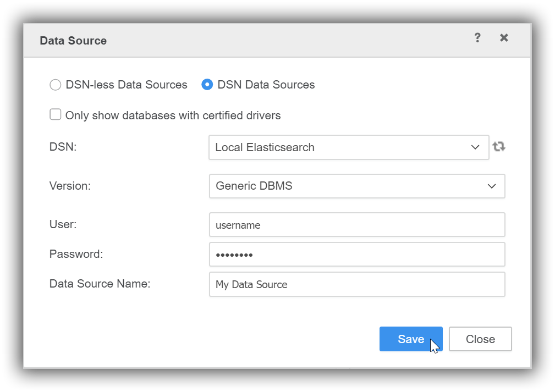Click the DSN dropdown chevron arrow
The image size is (555, 392).
tap(475, 147)
